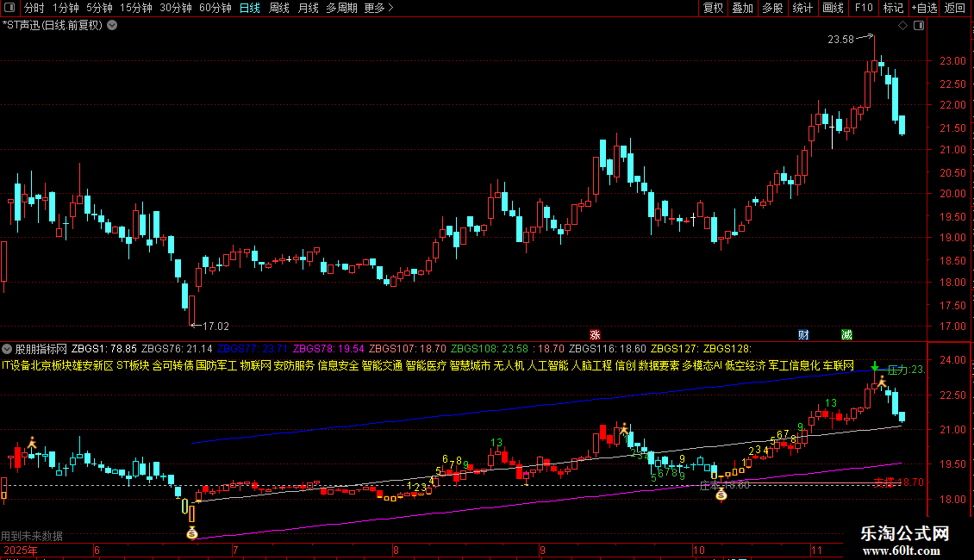974x560 pixels.
Task: Switch to 日线 daily chart
Action: (250, 8)
